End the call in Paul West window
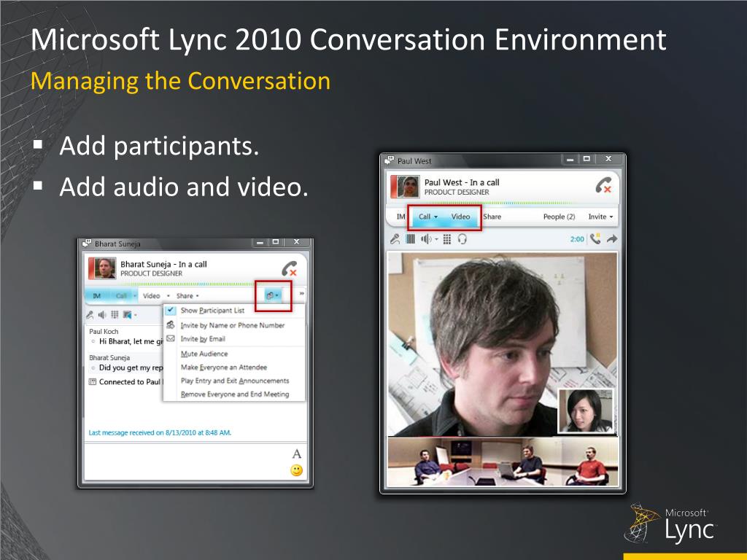Image resolution: width=747 pixels, height=560 pixels. (603, 185)
